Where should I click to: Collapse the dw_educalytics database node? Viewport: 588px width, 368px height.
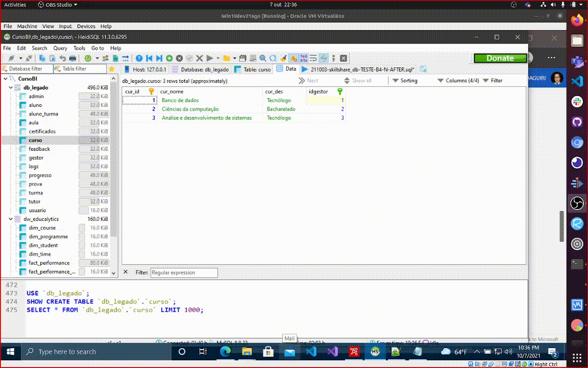pyautogui.click(x=11, y=219)
